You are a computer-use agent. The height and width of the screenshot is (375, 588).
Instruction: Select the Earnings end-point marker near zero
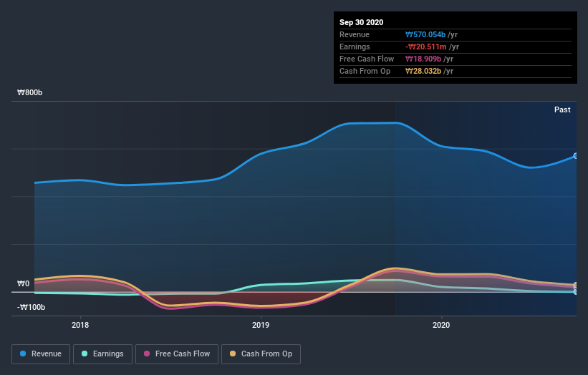[x=576, y=292]
